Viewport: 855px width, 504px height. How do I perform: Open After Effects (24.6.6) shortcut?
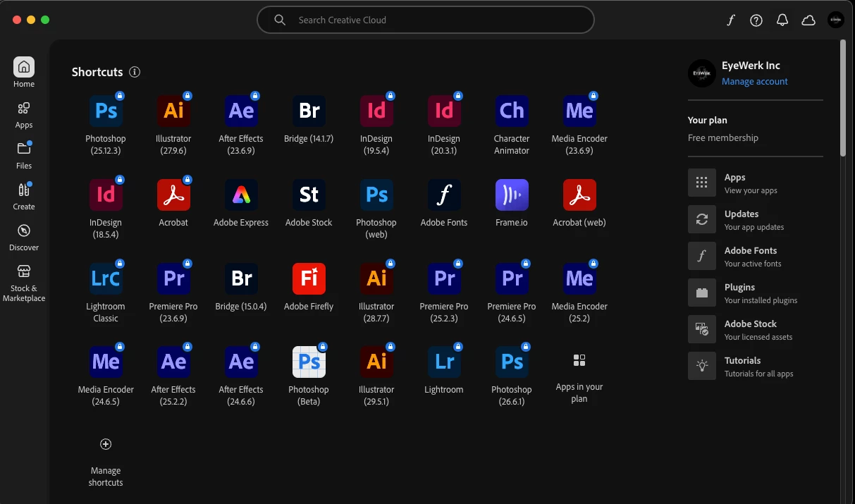point(241,362)
